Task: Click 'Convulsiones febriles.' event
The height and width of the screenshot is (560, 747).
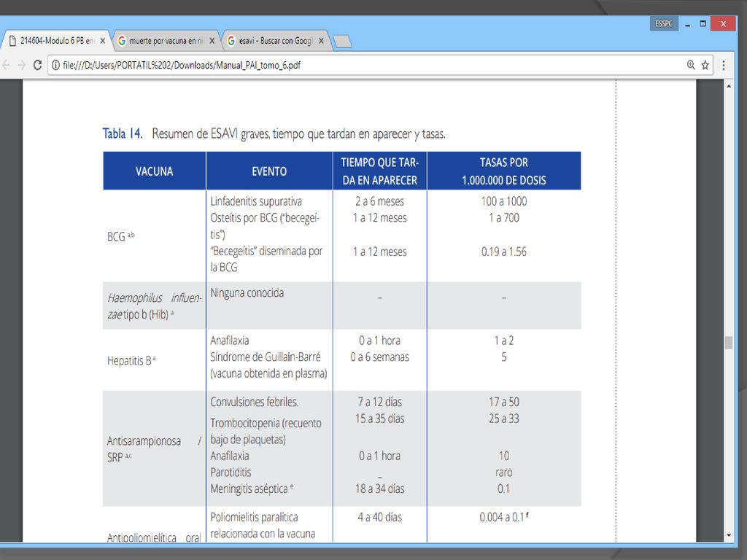Action: (255, 402)
